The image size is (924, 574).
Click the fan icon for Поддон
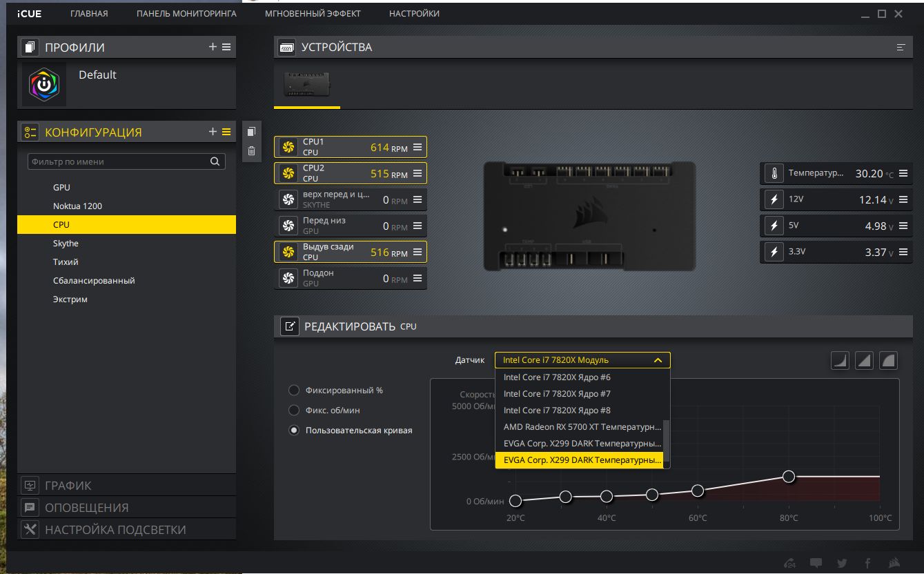[288, 278]
